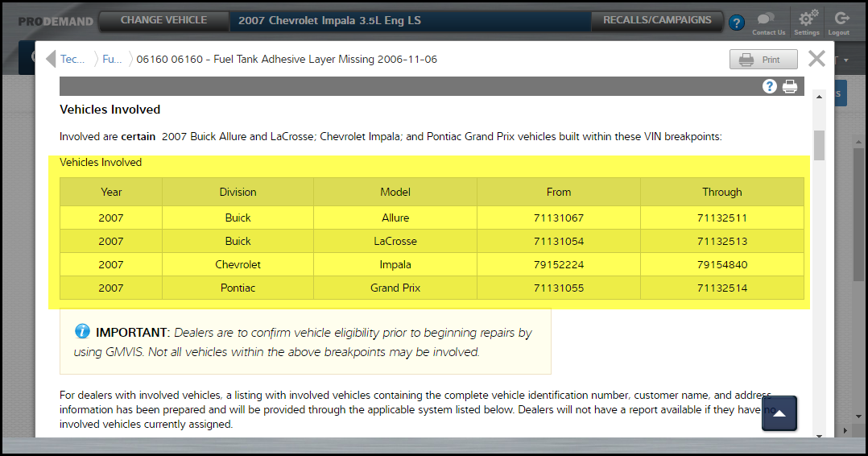Open the Settings gear icon
868x456 pixels.
[806, 19]
